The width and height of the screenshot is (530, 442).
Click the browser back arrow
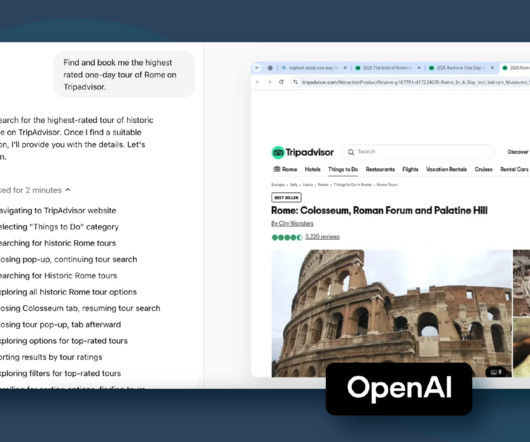click(257, 82)
